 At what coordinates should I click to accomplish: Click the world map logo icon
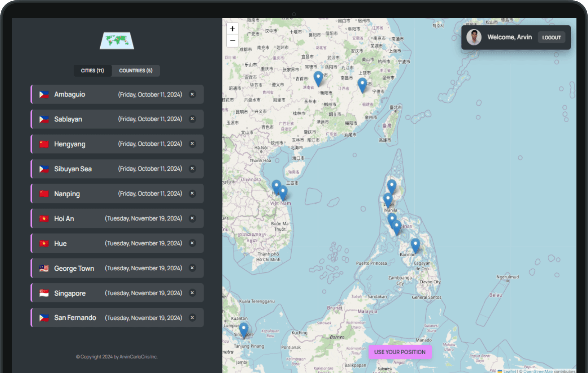click(117, 40)
